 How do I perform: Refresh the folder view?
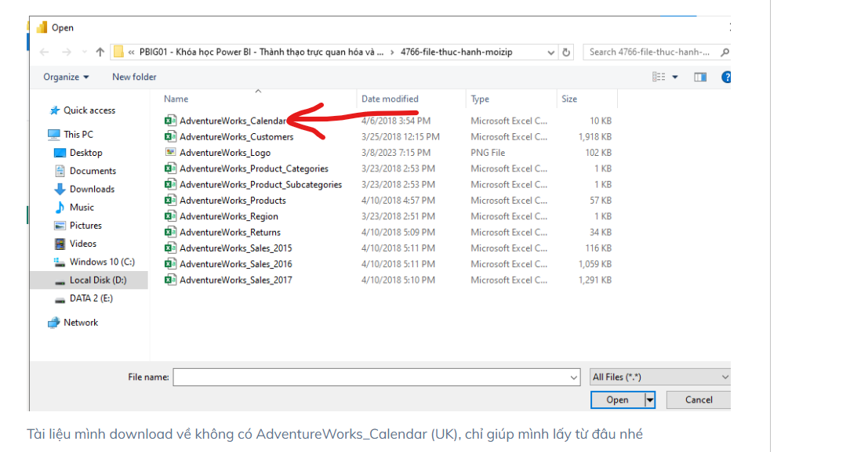coord(566,52)
